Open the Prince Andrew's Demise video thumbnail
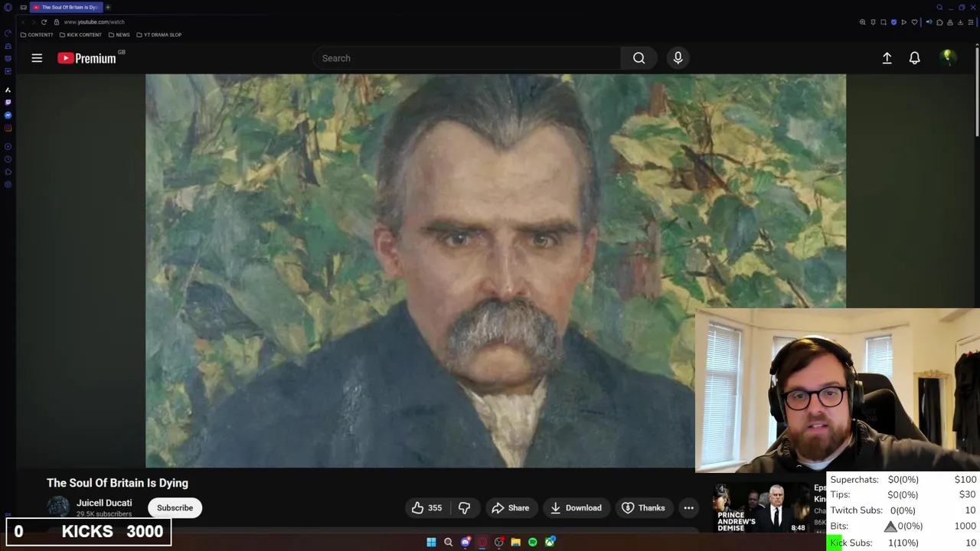Screen dimensions: 980x551 tap(760, 507)
